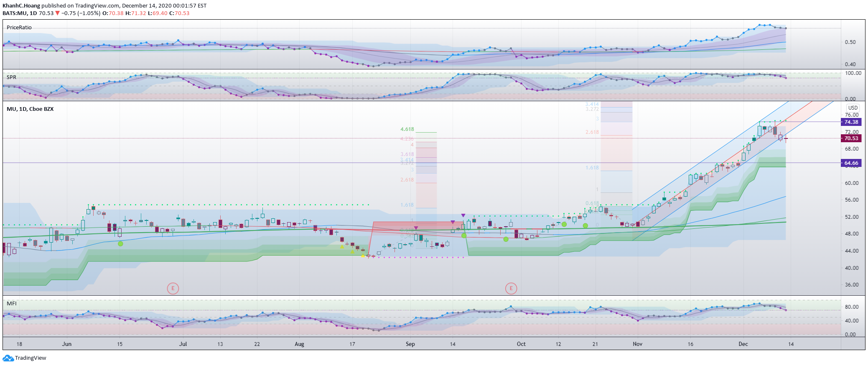This screenshot has width=868, height=366.
Task: Click the Dec label on date axis
Action: pyautogui.click(x=743, y=344)
